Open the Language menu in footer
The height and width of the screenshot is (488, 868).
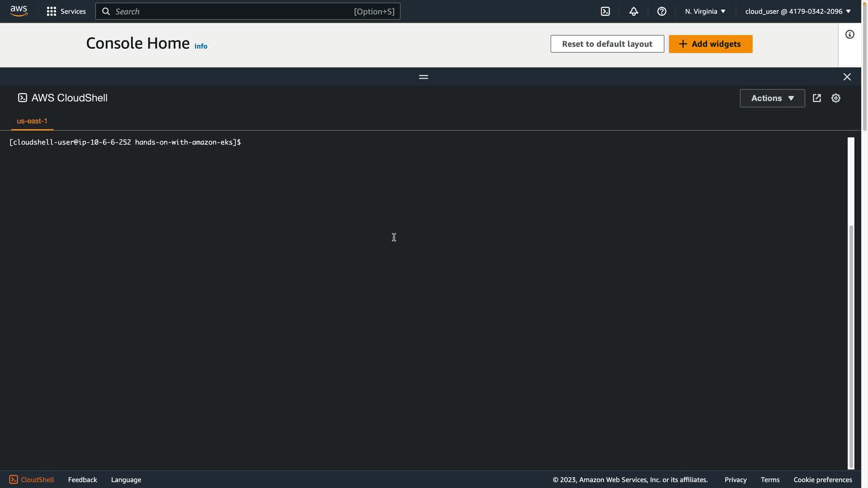(x=126, y=479)
